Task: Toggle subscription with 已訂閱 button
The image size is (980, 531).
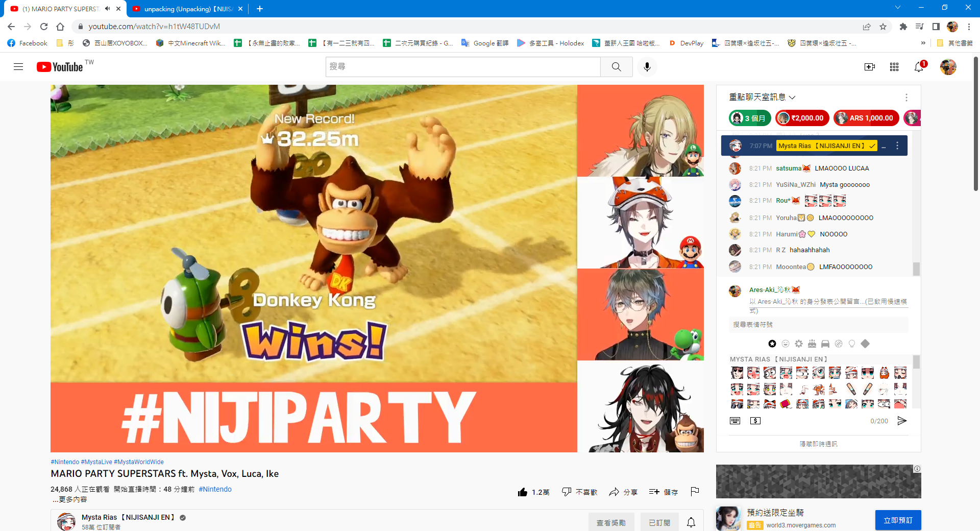Action: click(x=659, y=522)
